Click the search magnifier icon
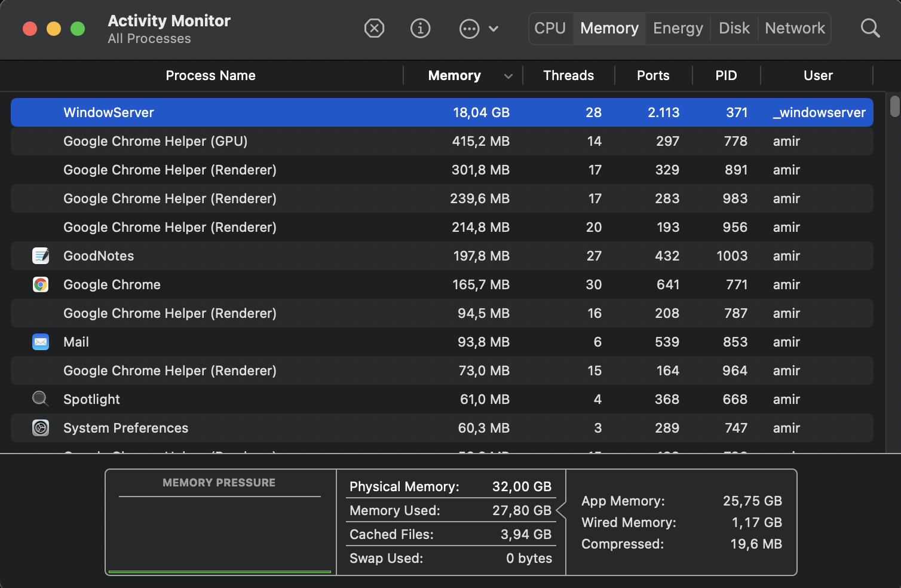The image size is (901, 588). pyautogui.click(x=870, y=28)
